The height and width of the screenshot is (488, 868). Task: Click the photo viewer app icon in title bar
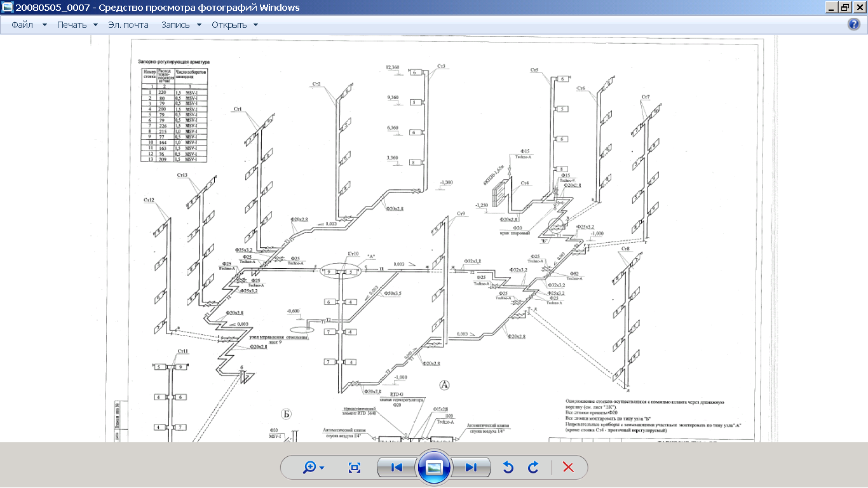(x=7, y=8)
